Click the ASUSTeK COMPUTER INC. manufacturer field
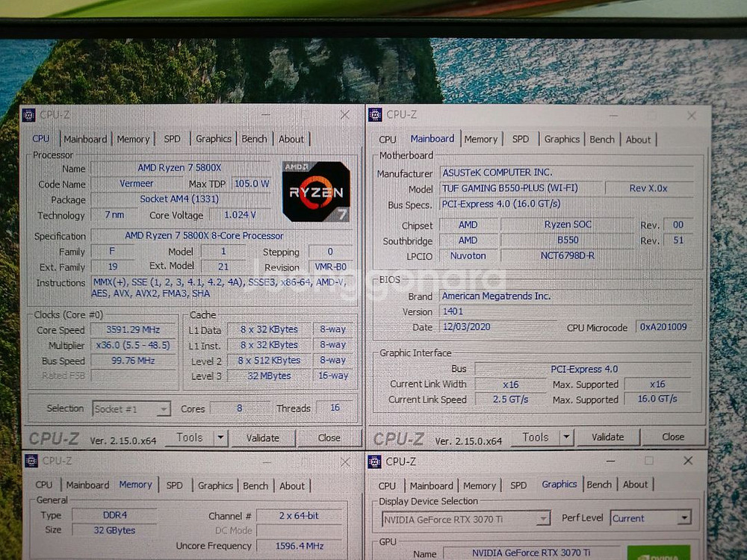Image resolution: width=747 pixels, height=560 pixels. (566, 172)
